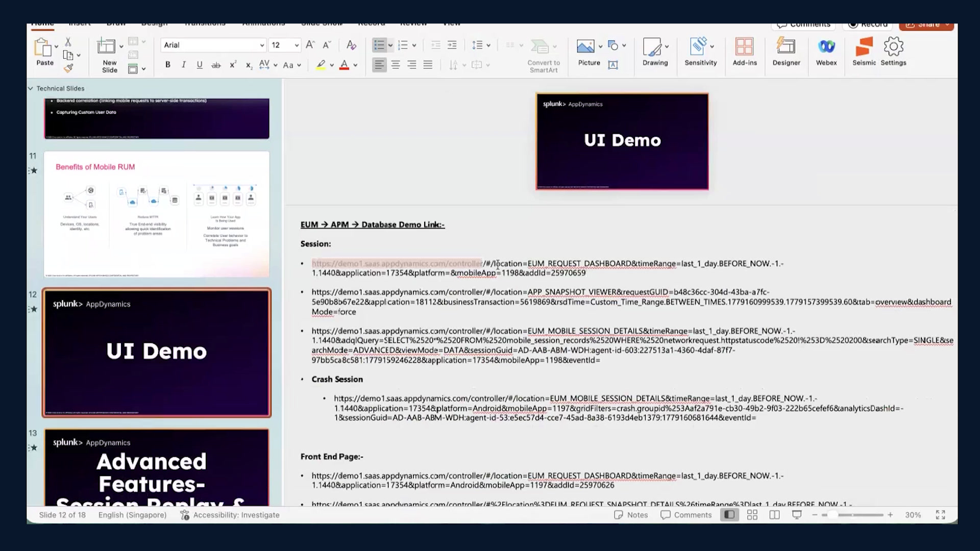Toggle superscript formatting
980x551 pixels.
[x=233, y=64]
